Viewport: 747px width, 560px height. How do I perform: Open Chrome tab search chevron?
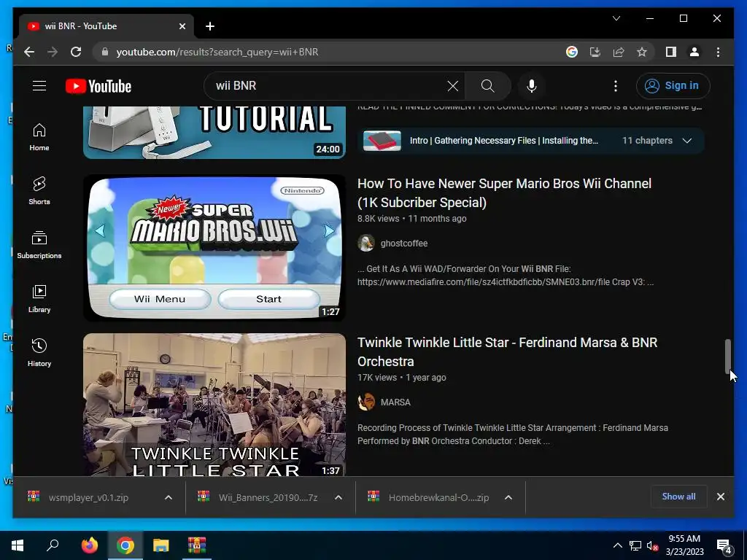tap(616, 18)
